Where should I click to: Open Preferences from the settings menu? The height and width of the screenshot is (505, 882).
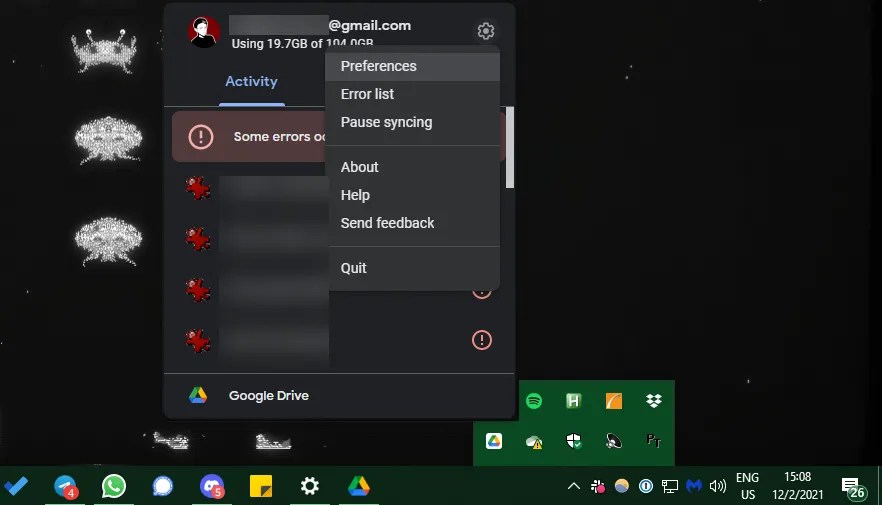pyautogui.click(x=412, y=66)
